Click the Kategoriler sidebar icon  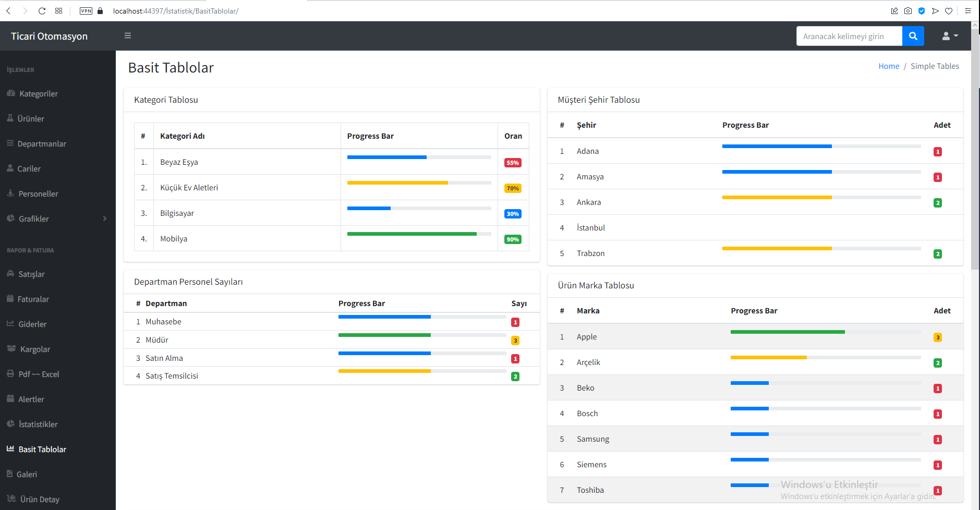11,93
